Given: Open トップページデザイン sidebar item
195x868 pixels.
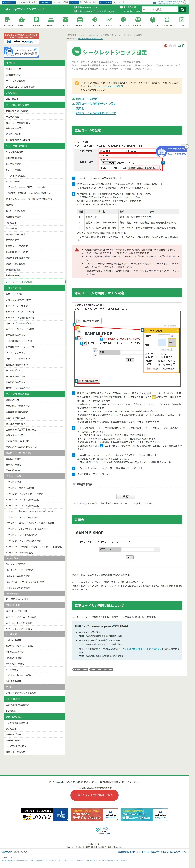Looking at the screenshot, I should [x=34, y=306].
